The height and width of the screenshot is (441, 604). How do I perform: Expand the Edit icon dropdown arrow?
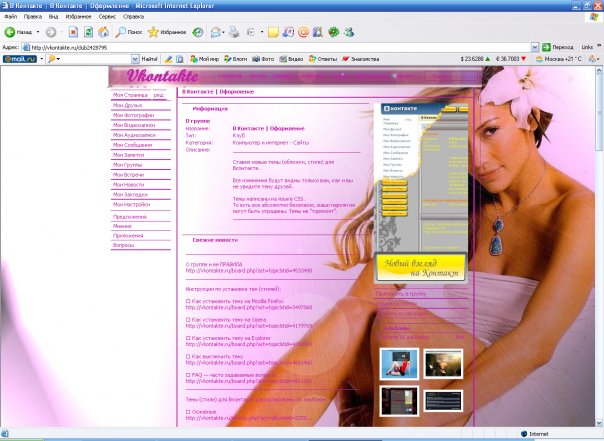click(262, 32)
